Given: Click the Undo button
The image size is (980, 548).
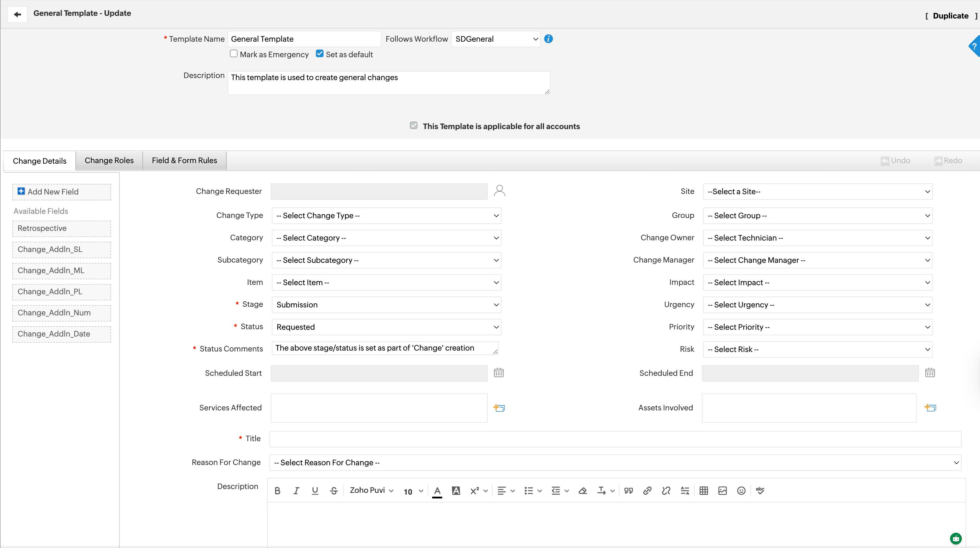Looking at the screenshot, I should tap(895, 160).
